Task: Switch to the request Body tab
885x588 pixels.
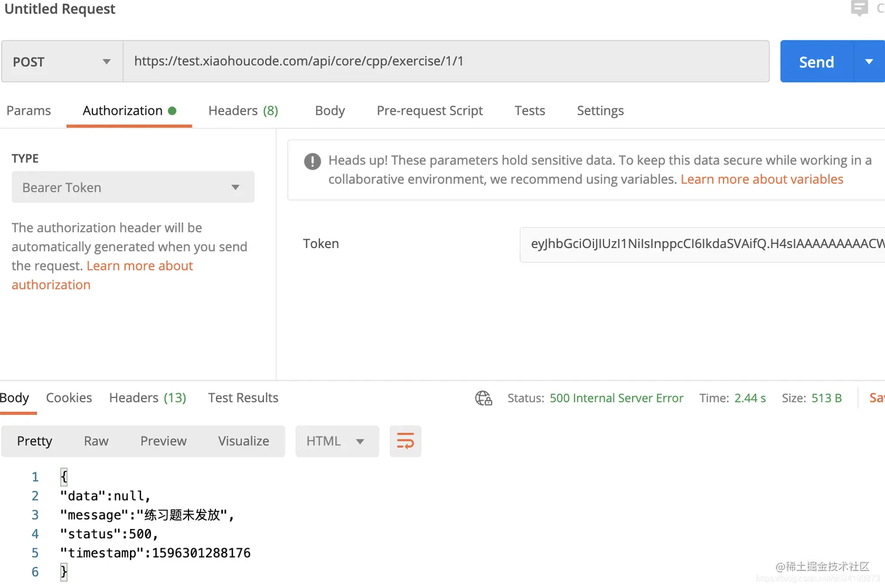Action: pyautogui.click(x=330, y=111)
